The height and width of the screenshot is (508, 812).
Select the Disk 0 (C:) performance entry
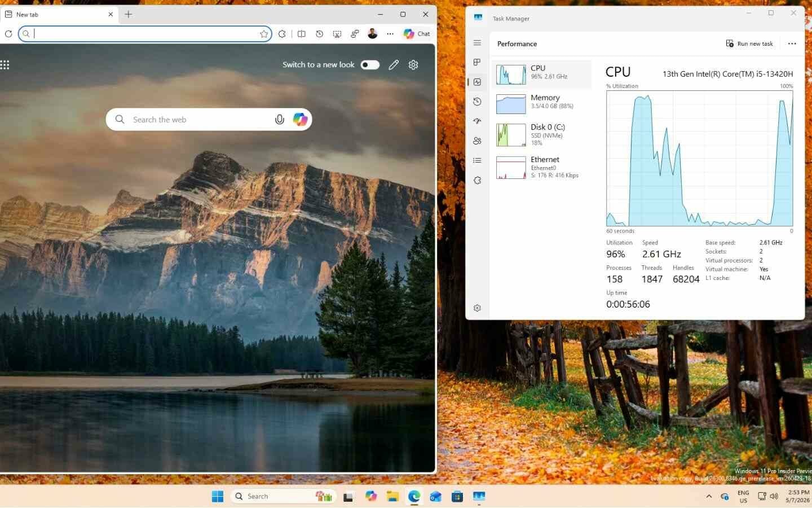pyautogui.click(x=542, y=135)
